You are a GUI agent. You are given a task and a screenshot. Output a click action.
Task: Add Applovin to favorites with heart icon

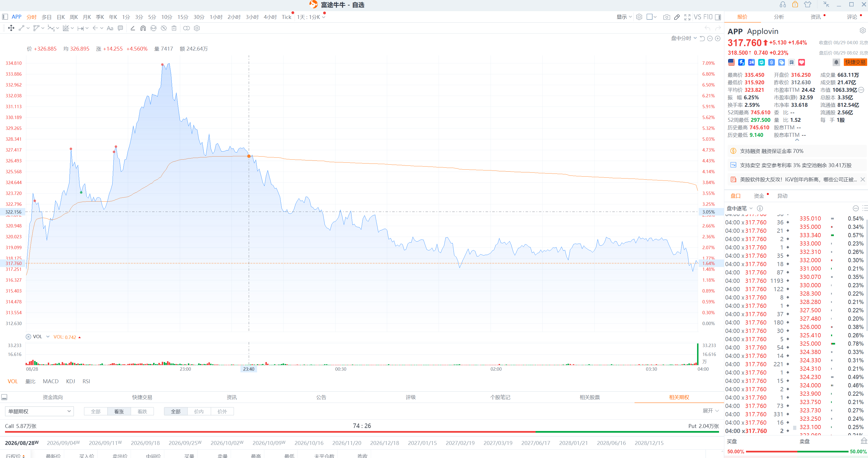tap(802, 62)
